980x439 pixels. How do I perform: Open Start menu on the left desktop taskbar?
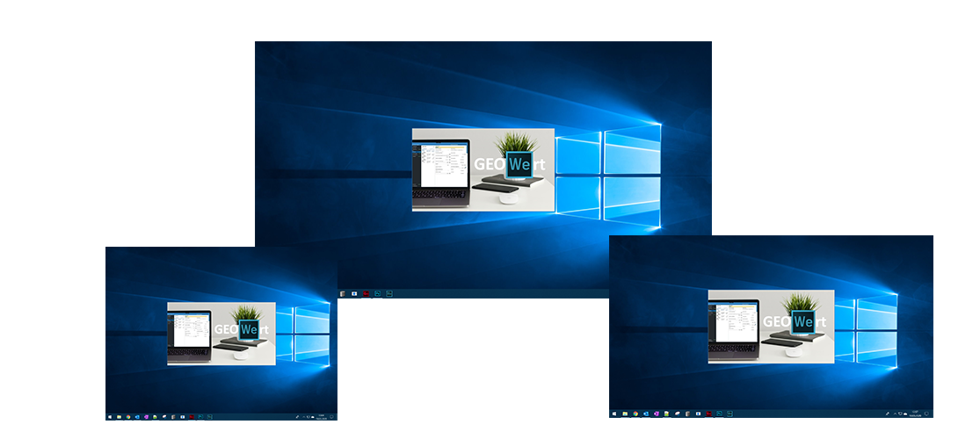(109, 417)
